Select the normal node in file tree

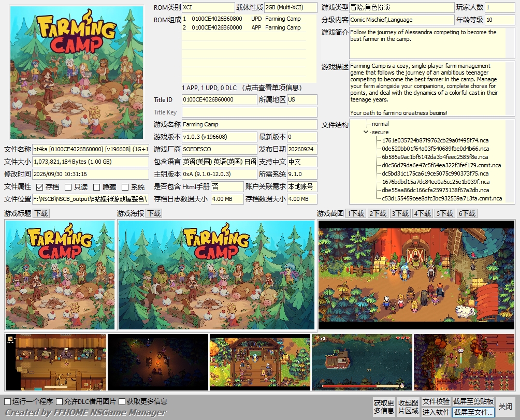pyautogui.click(x=380, y=124)
